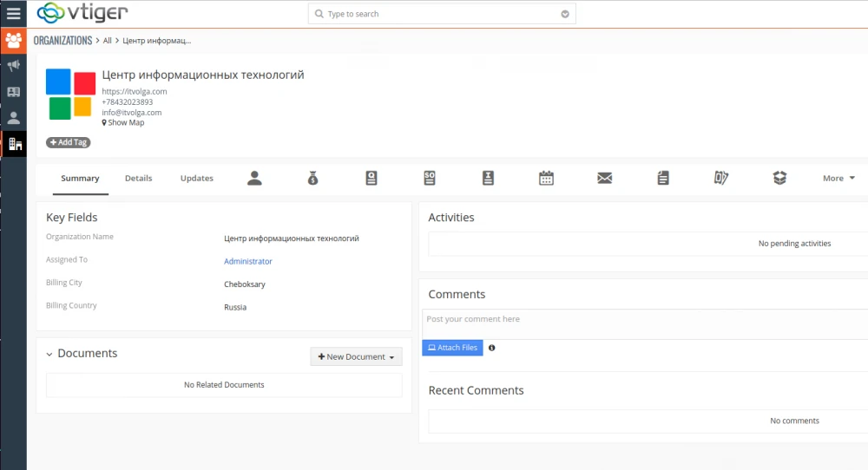Viewport: 868px width, 470px height.
Task: Click the Post your comment here box
Action: click(x=645, y=324)
